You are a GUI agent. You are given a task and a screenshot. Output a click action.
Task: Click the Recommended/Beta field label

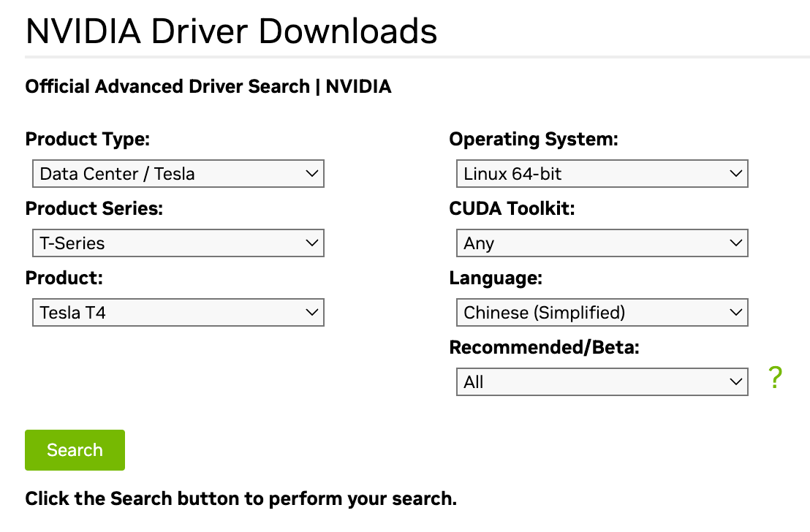544,348
